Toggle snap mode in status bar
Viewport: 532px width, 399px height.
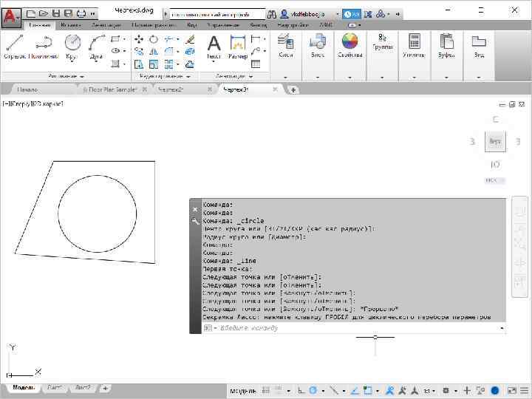click(279, 391)
